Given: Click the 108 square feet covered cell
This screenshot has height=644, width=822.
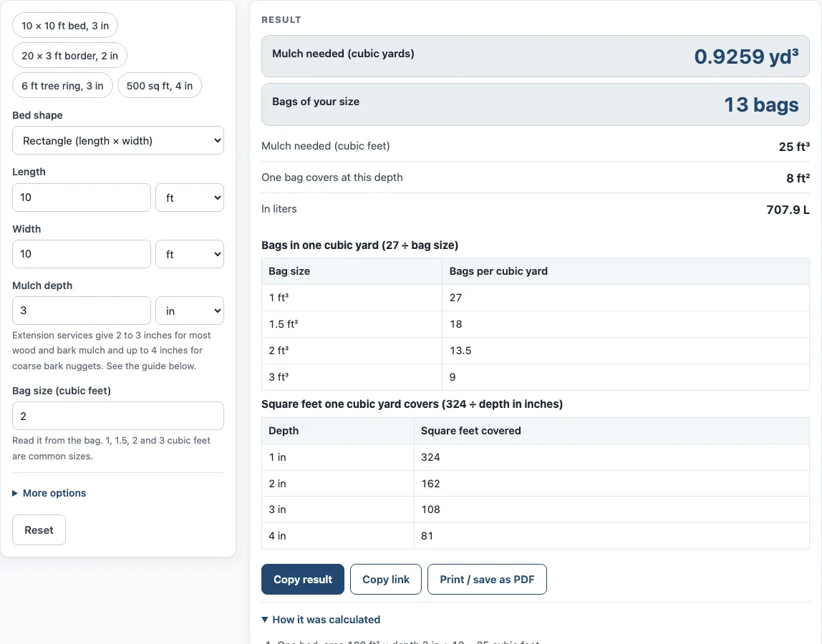Looking at the screenshot, I should [x=611, y=509].
